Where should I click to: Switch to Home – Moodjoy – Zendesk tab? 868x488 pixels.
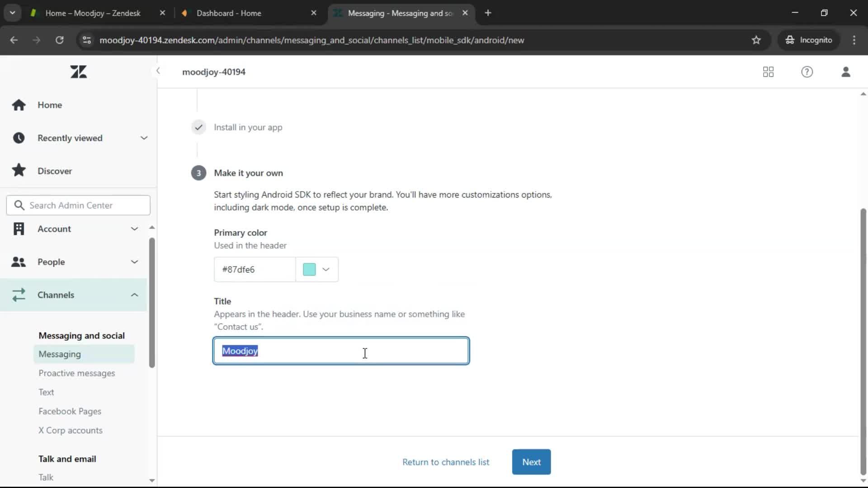click(93, 13)
